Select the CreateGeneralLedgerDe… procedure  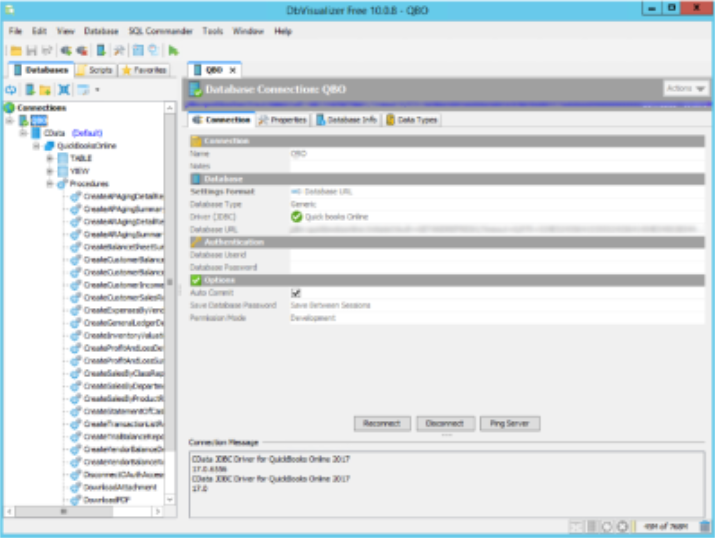(x=123, y=323)
